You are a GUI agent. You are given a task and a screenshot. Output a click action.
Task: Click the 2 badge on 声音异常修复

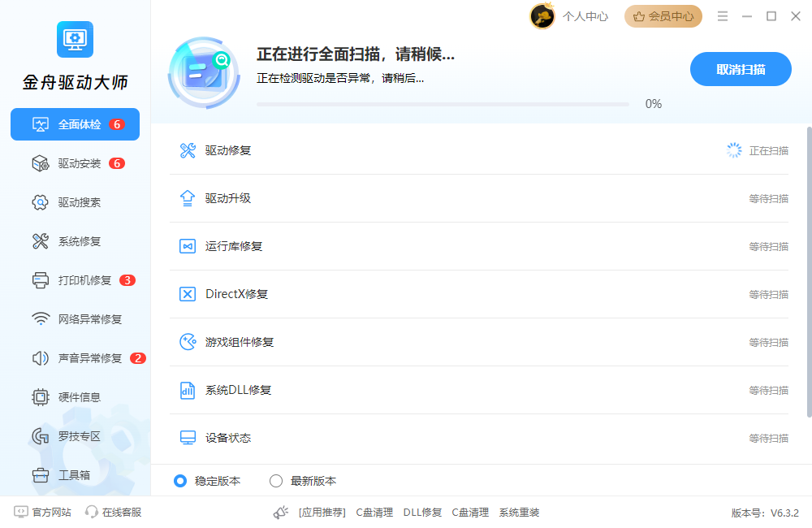138,358
